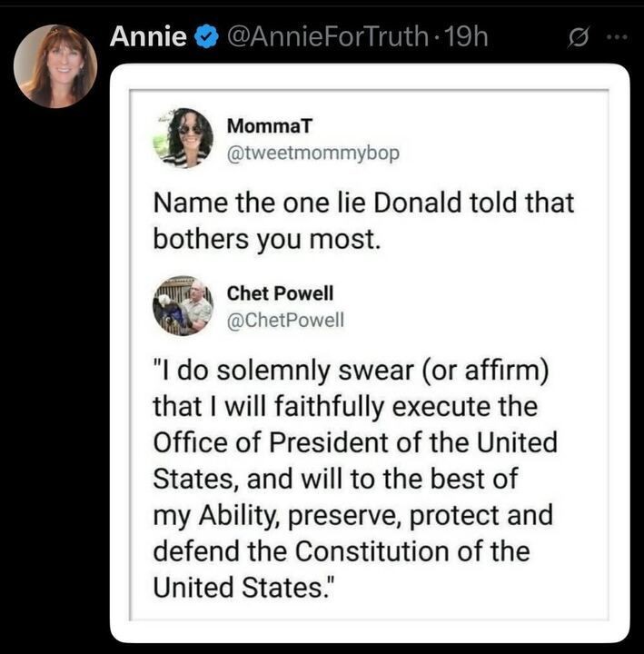Click the 'Name the one lie' question text
644x654 pixels.
(x=363, y=202)
